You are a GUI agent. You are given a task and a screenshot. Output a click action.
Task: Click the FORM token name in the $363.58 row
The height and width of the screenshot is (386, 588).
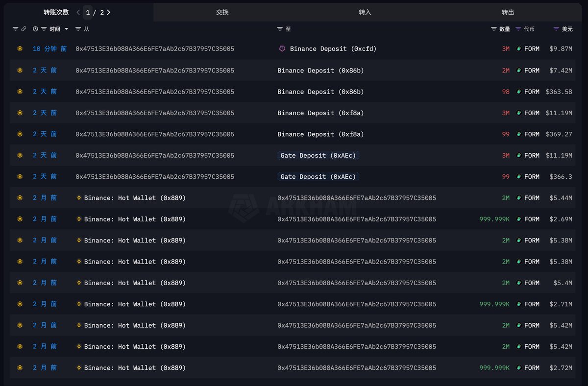coord(532,92)
